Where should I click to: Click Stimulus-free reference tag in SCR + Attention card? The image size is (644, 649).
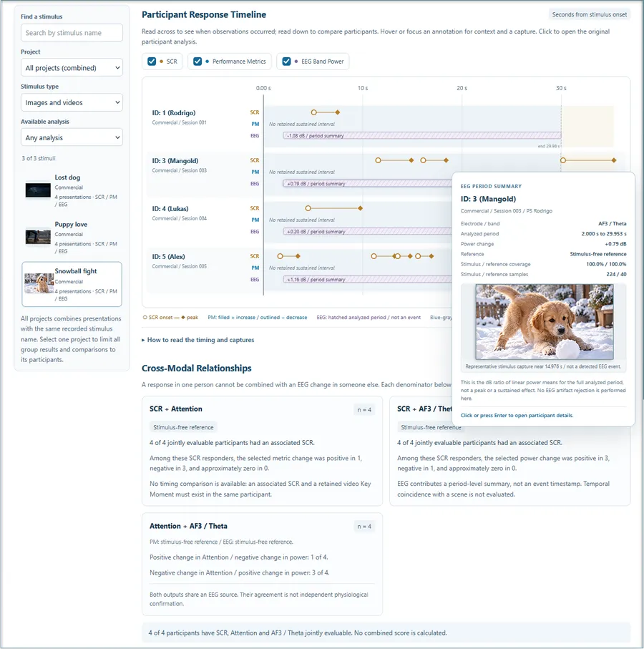[183, 427]
